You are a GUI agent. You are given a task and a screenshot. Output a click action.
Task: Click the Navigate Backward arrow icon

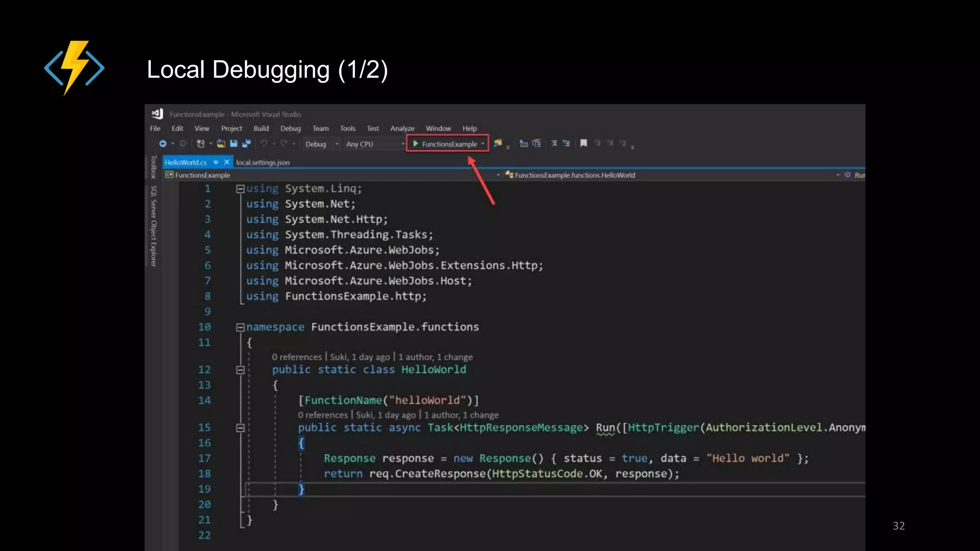point(163,143)
